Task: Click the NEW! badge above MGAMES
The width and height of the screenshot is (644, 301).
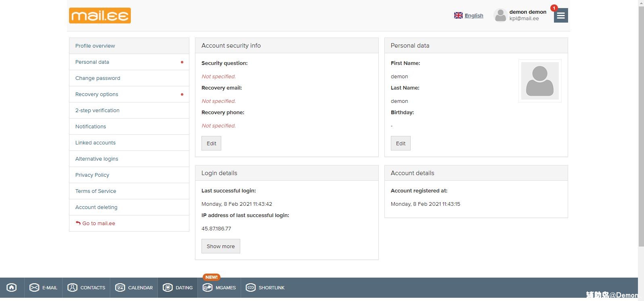Action: coord(212,277)
